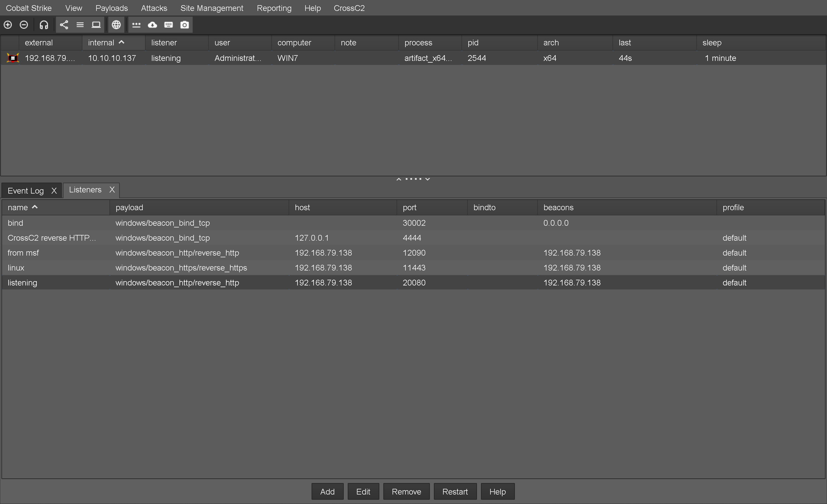Screen dimensions: 827x504
Task: Switch to session table list icon
Action: point(80,25)
